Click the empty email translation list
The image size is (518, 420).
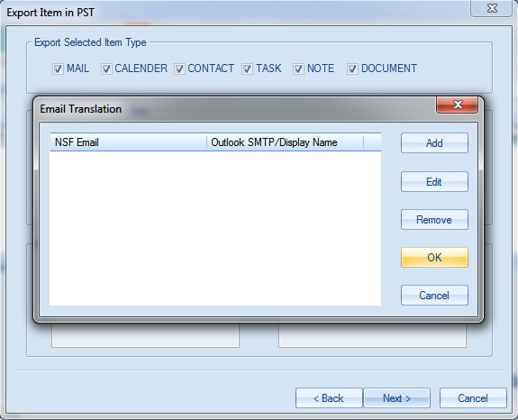tap(215, 228)
